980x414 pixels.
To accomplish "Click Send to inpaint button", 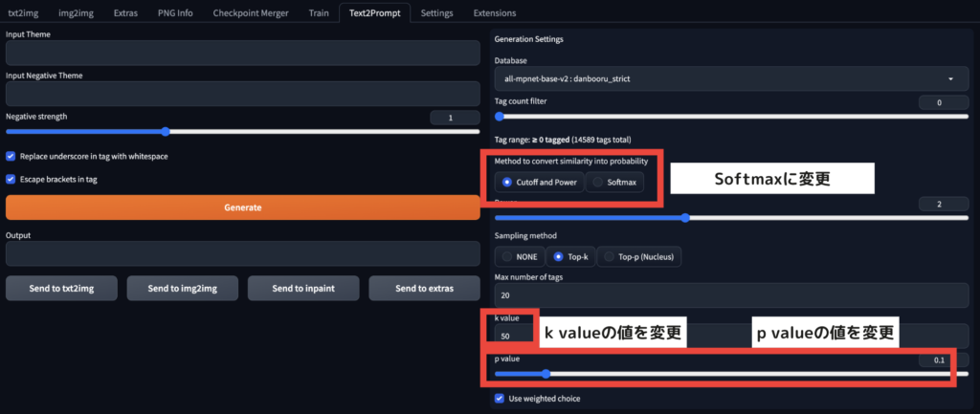I will tap(304, 288).
